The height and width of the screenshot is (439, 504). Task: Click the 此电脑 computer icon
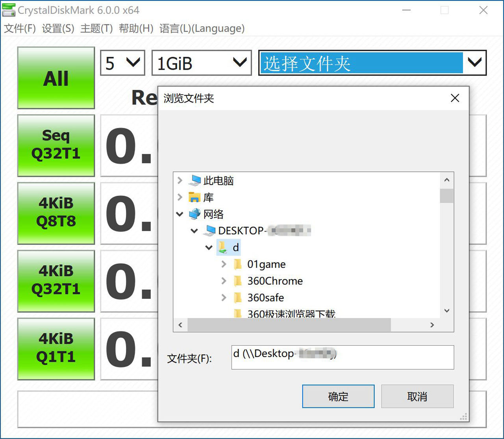tap(195, 181)
